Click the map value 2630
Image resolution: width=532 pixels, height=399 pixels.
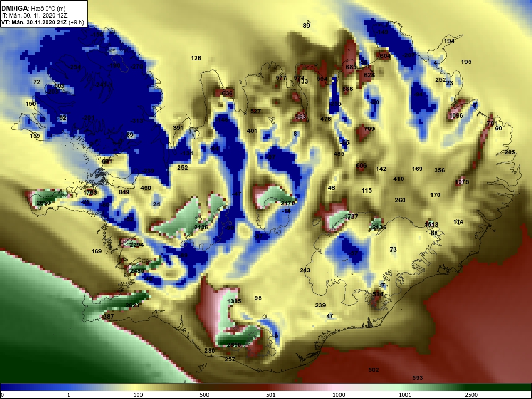click(44, 203)
